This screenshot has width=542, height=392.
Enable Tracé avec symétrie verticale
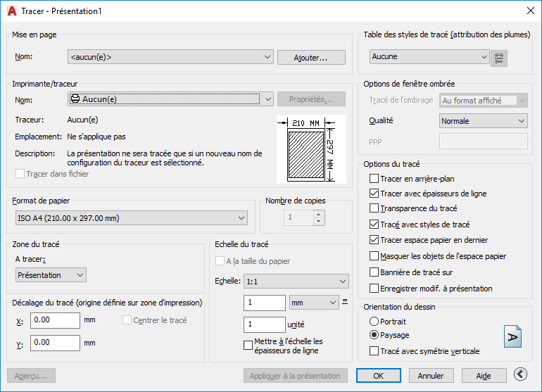(374, 350)
